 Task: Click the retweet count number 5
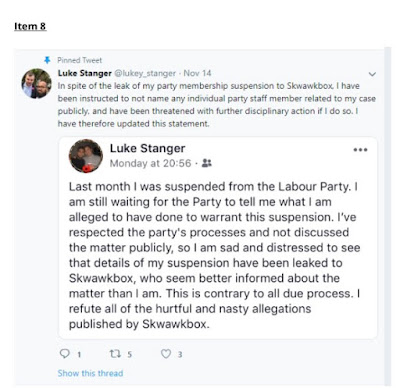[130, 354]
